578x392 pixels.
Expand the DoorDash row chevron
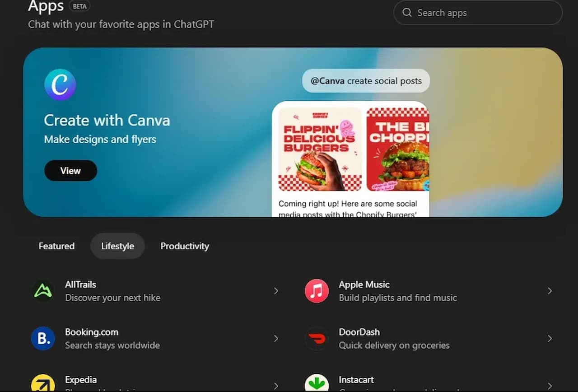point(550,338)
